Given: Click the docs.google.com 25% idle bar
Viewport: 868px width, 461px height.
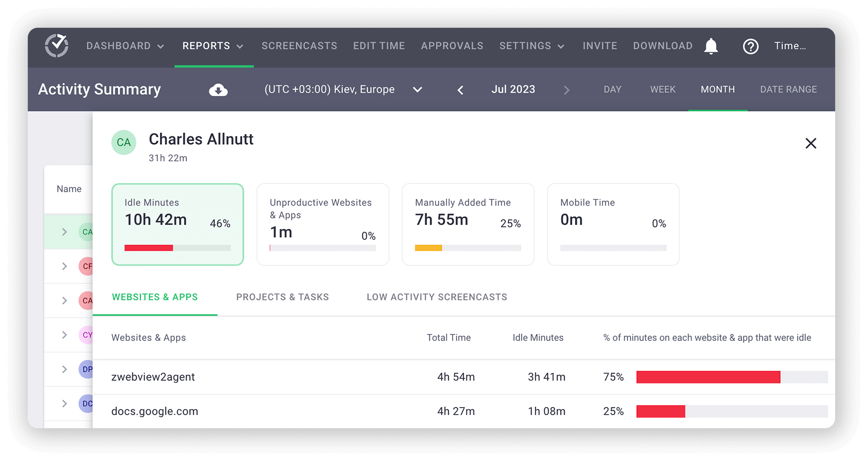Looking at the screenshot, I should (732, 411).
